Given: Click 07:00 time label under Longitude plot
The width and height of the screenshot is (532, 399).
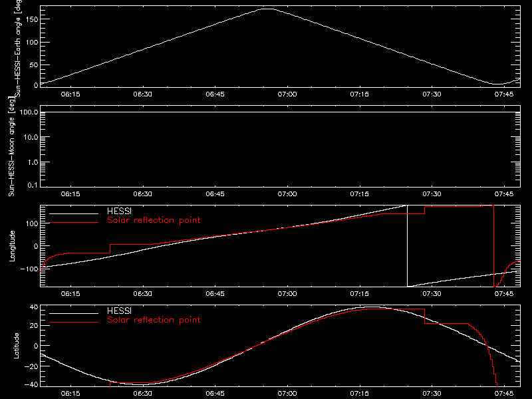Looking at the screenshot, I should (287, 294).
